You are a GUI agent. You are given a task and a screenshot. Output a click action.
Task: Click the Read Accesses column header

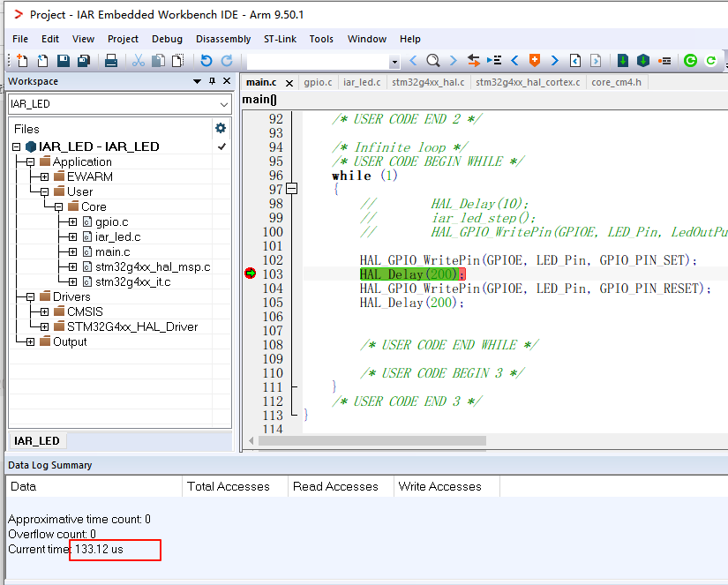[341, 486]
